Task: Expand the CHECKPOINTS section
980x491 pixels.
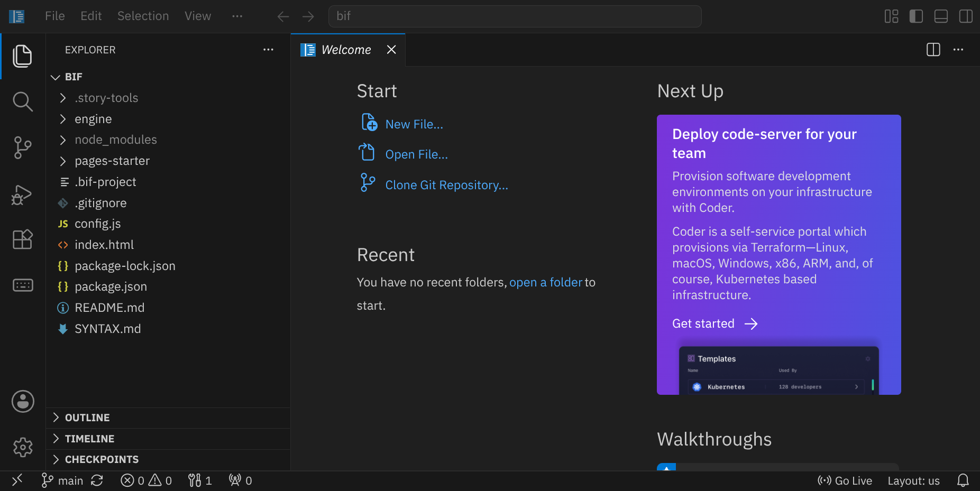Action: click(x=168, y=460)
